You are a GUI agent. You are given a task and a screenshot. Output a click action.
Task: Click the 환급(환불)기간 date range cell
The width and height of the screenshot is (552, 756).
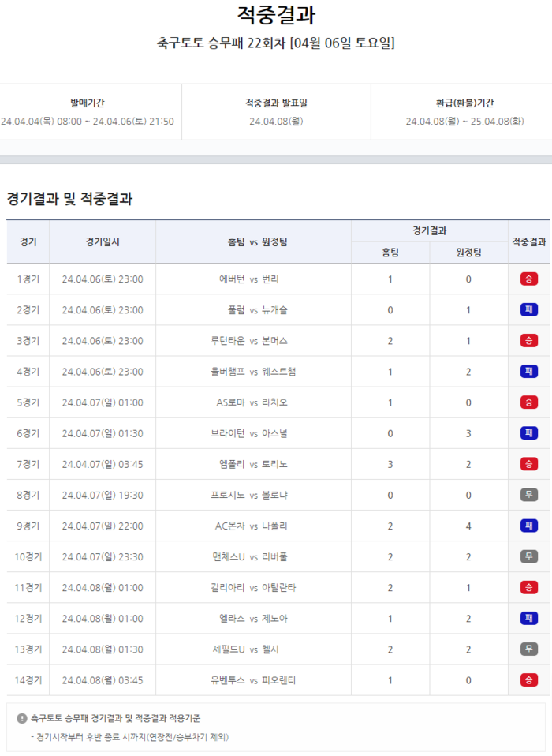click(464, 122)
